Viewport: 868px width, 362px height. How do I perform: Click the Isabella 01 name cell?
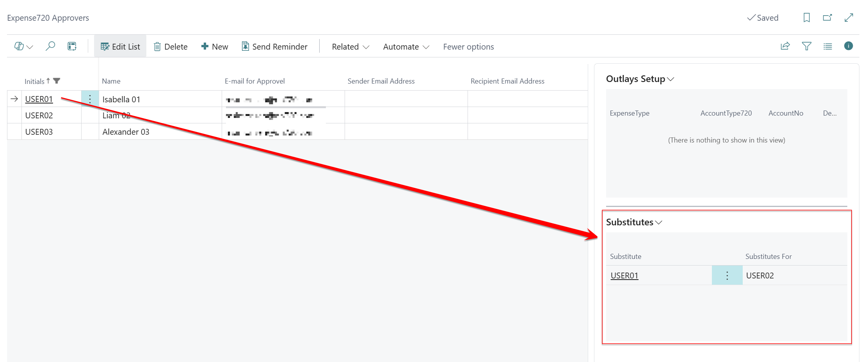tap(160, 99)
